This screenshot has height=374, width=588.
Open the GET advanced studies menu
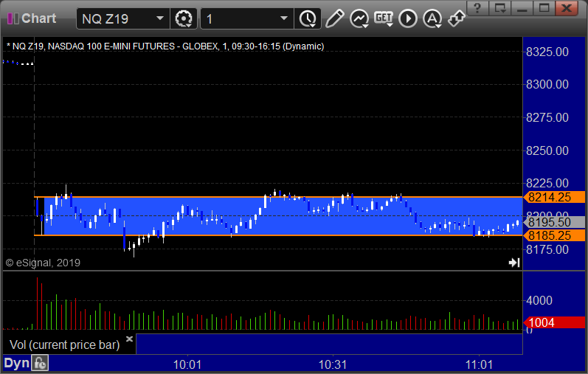[384, 18]
